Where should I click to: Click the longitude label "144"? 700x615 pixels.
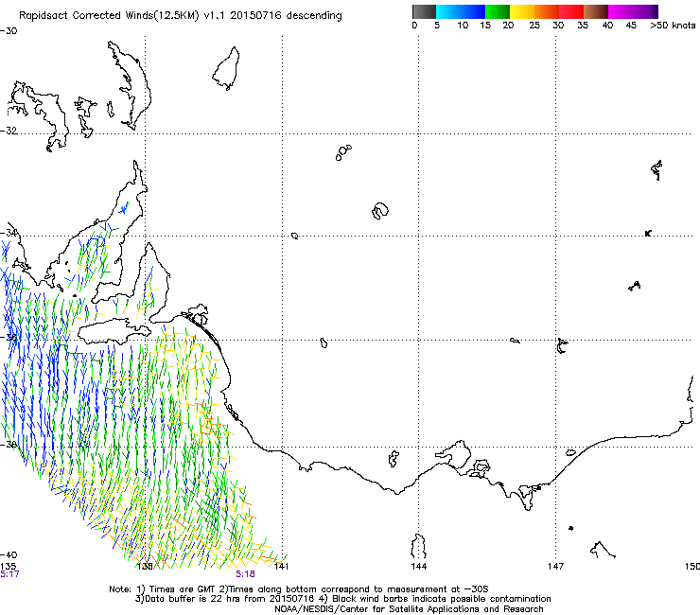pyautogui.click(x=418, y=567)
